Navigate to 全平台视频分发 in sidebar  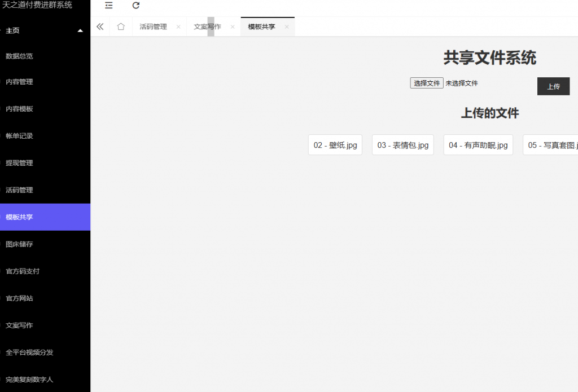pyautogui.click(x=29, y=353)
